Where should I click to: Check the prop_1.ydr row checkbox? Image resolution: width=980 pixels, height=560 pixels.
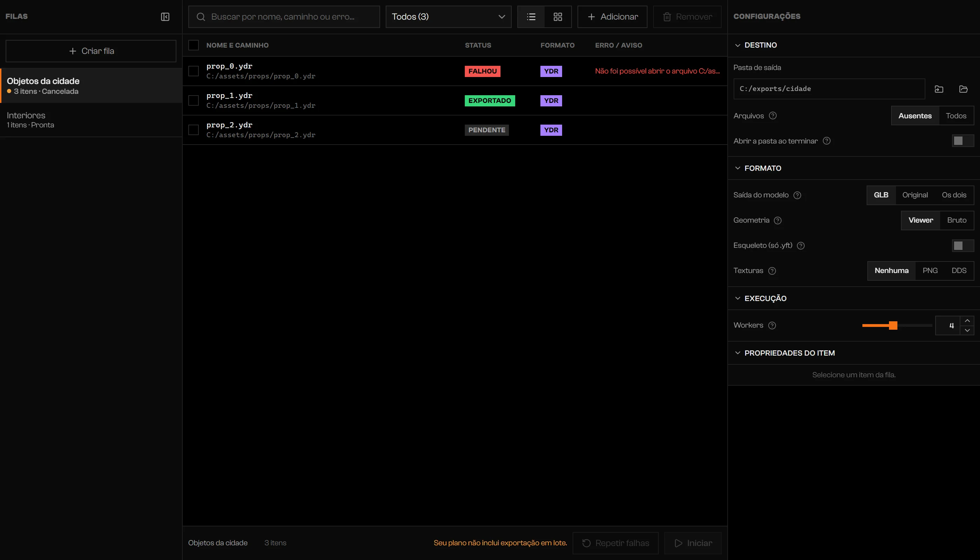(x=194, y=100)
